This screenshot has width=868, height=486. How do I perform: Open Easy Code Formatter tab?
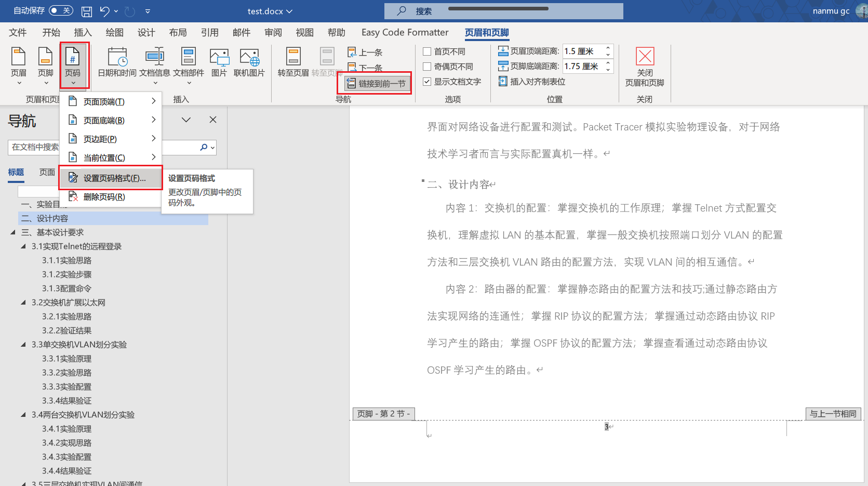pyautogui.click(x=405, y=32)
